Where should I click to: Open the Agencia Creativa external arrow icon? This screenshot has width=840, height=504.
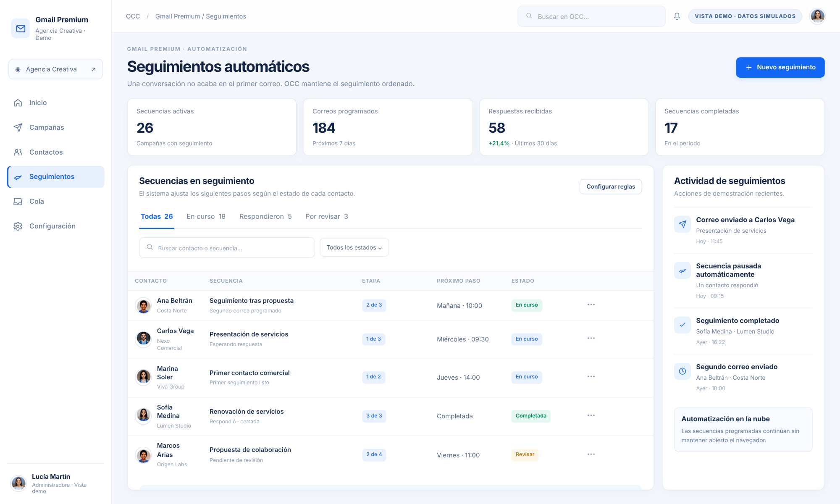[94, 69]
